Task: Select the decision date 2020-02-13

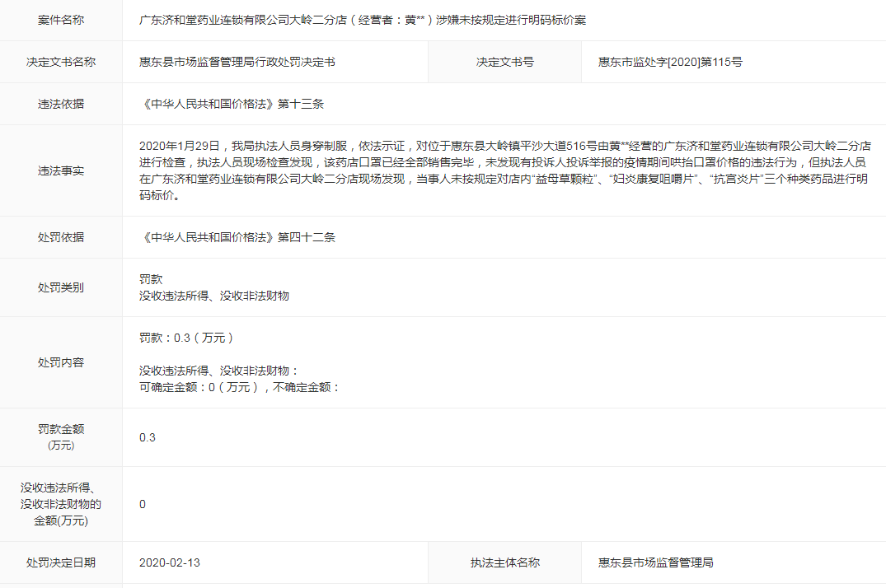Action: coord(170,562)
